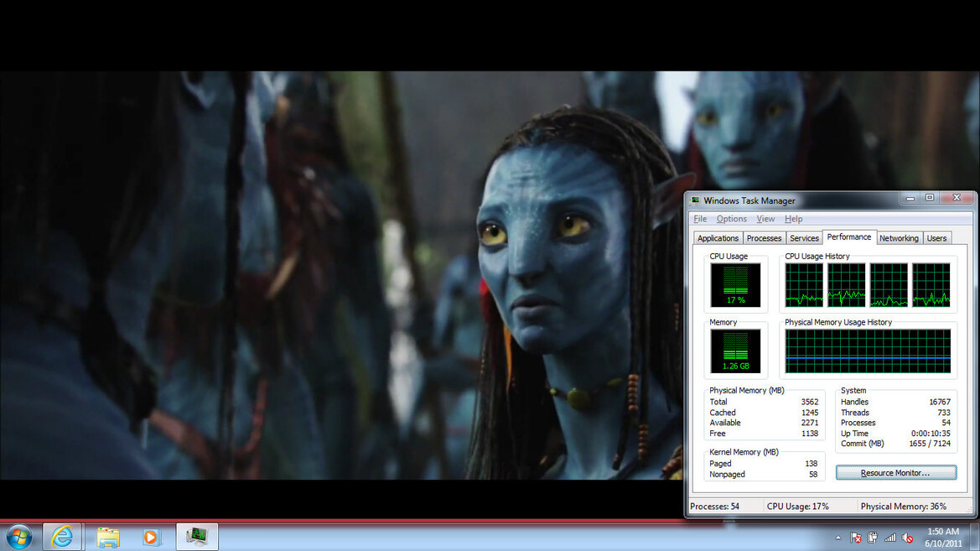Click the Task Manager title bar icon
This screenshot has height=551, width=980.
(695, 200)
